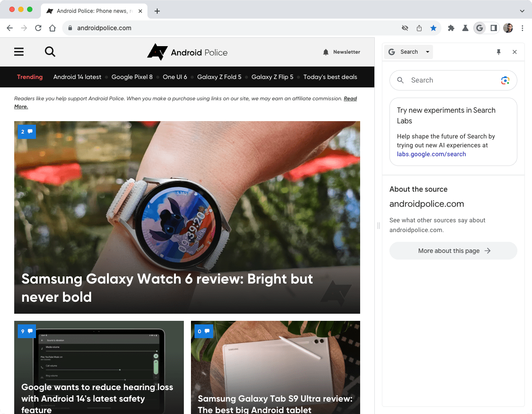Open the hamburger menu on Android Police
532x414 pixels.
coord(19,52)
